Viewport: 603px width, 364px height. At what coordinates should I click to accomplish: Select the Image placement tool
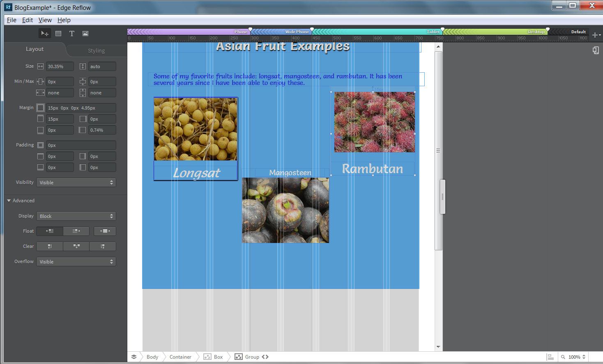[x=85, y=33]
